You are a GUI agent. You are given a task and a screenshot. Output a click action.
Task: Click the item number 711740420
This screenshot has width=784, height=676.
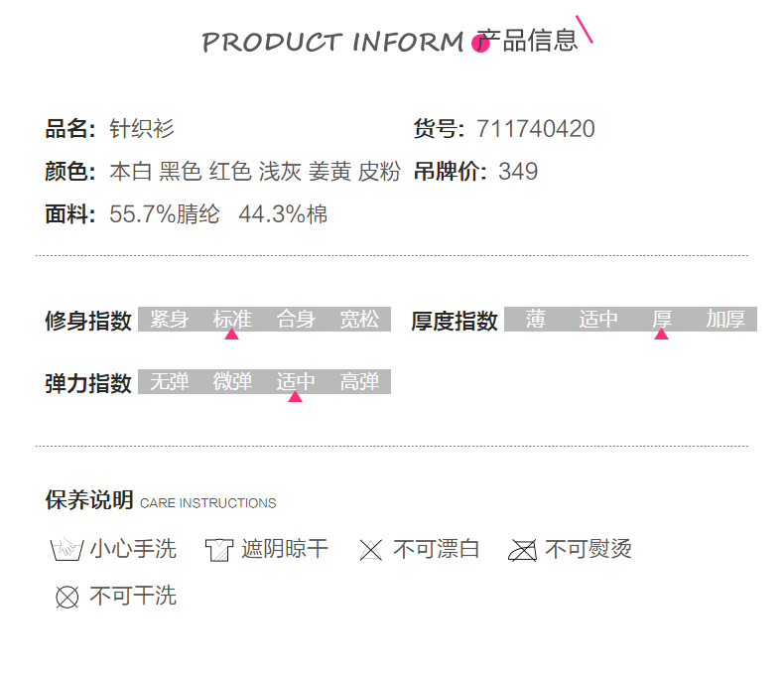[536, 129]
